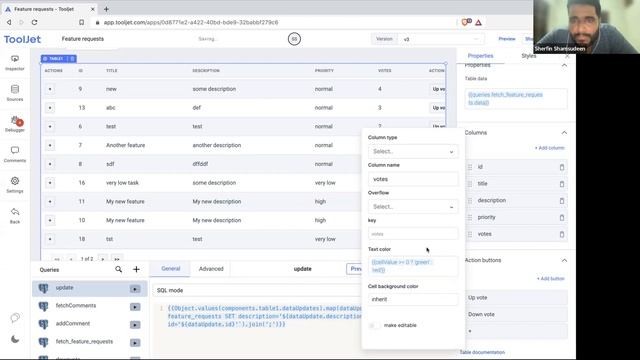Screen dimensions: 640x360
Task: Click the ToolJet logo
Action: (x=22, y=39)
